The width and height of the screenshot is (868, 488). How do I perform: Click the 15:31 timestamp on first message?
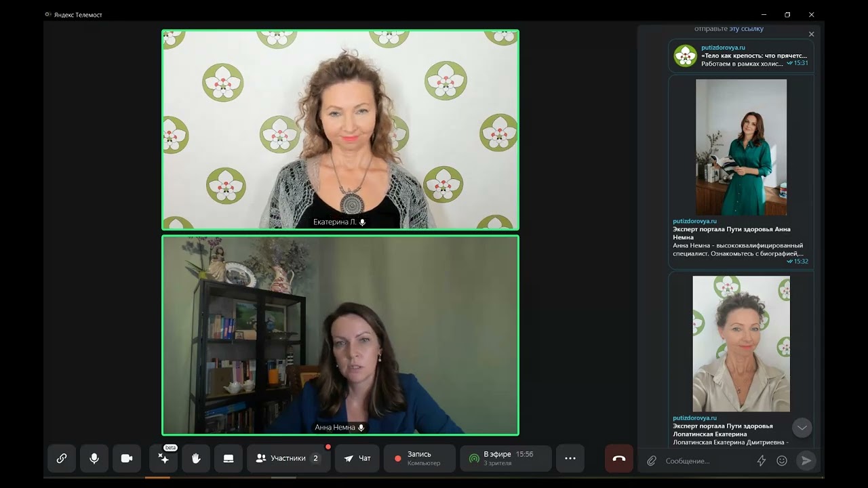point(801,63)
